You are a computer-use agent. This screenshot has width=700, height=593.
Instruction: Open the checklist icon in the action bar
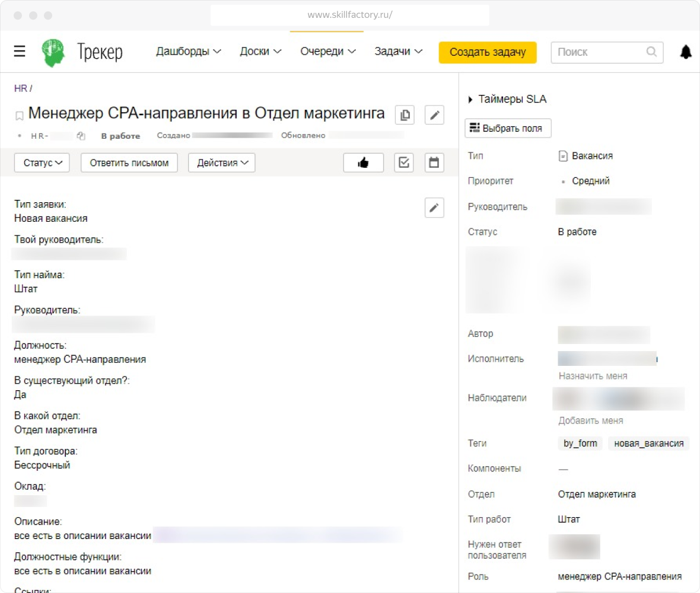point(404,162)
